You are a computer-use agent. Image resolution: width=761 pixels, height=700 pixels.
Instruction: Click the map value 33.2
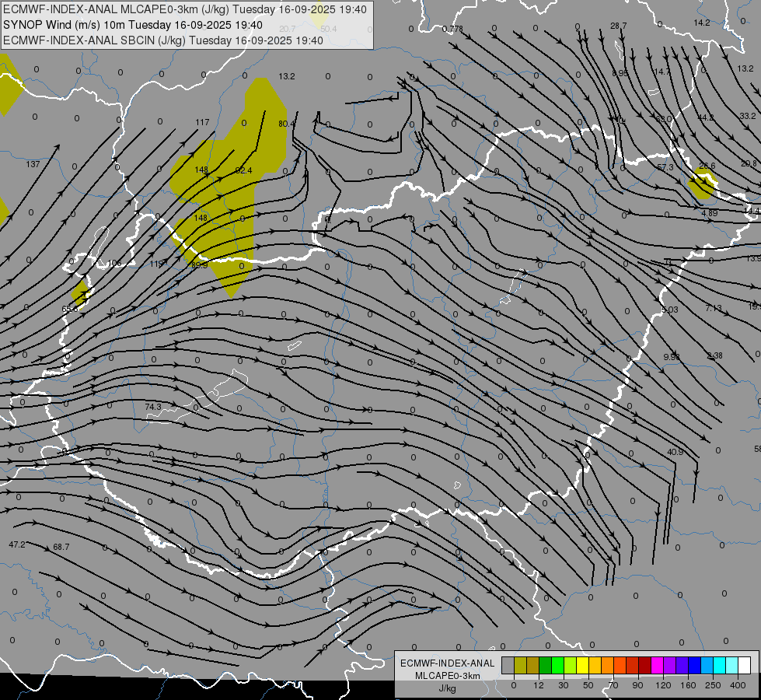tap(748, 116)
